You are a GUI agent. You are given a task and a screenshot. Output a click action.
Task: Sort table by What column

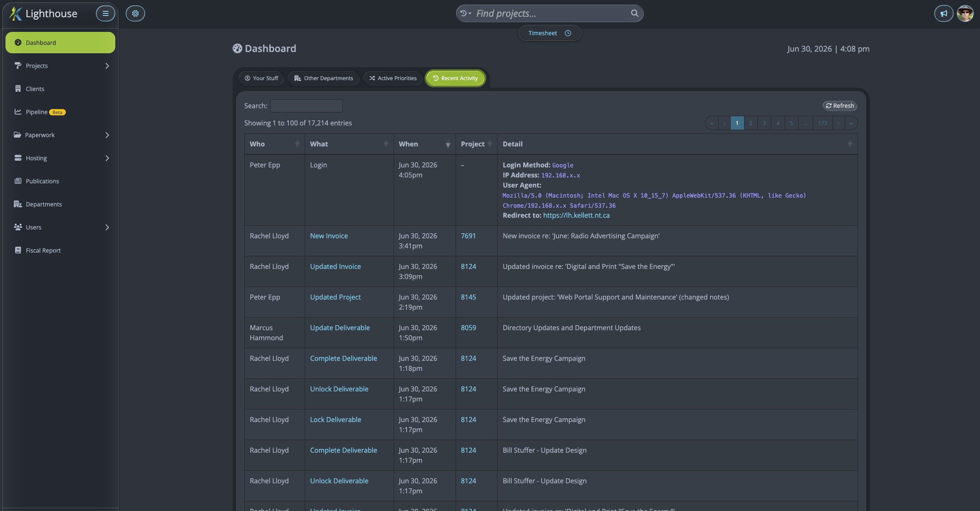349,144
